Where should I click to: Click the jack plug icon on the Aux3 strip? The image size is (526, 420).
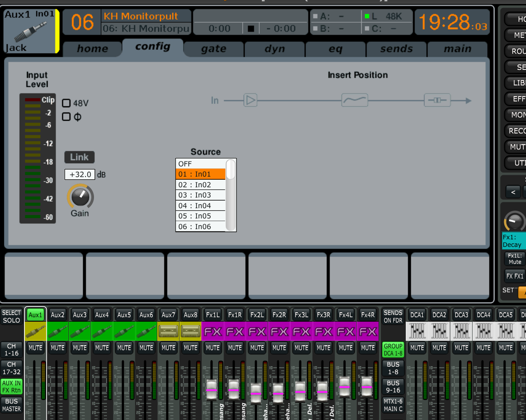80,331
